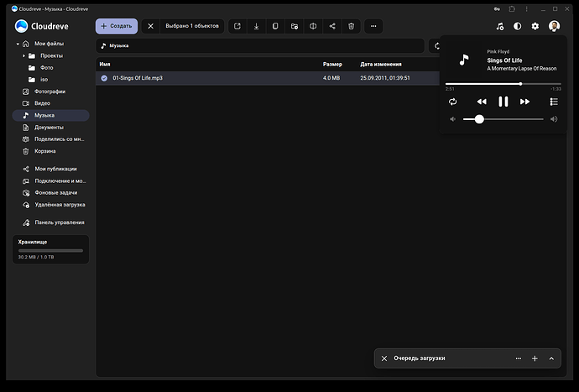
Task: Click the download icon in toolbar
Action: tap(256, 26)
